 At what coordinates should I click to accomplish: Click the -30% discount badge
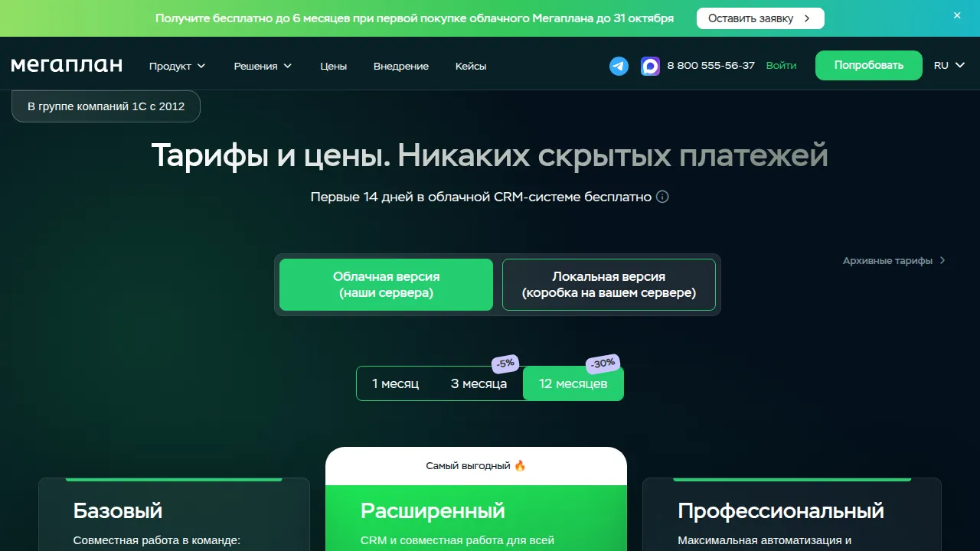pos(603,364)
